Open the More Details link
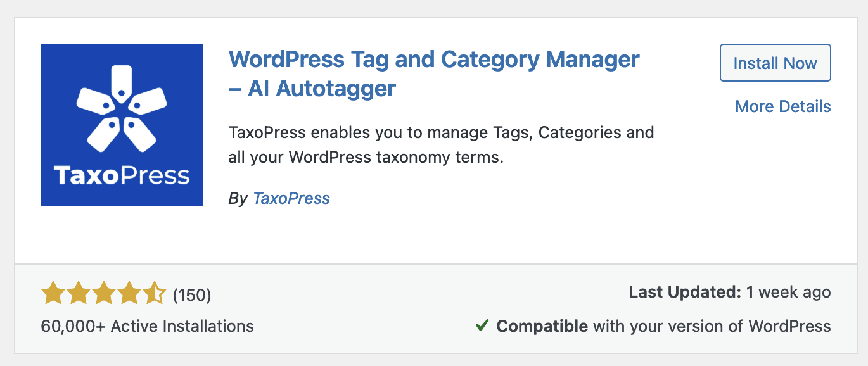868x366 pixels. point(782,106)
